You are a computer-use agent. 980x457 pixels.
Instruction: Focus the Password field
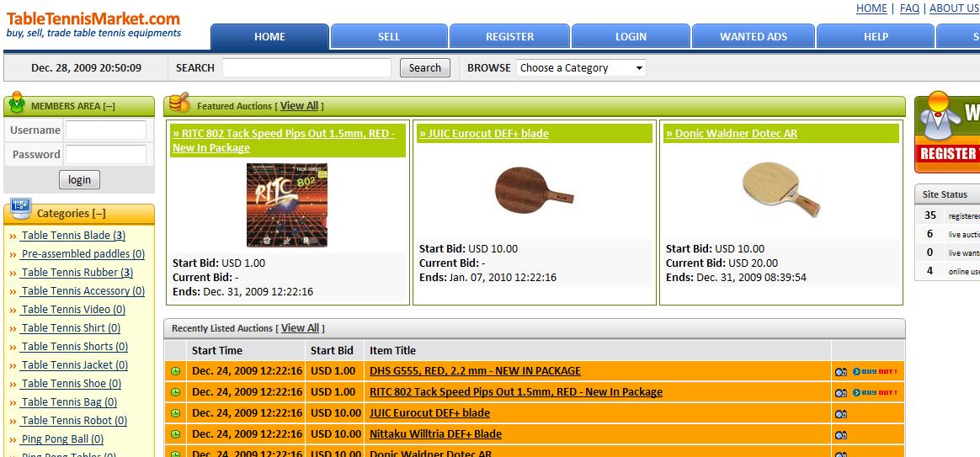[x=105, y=154]
